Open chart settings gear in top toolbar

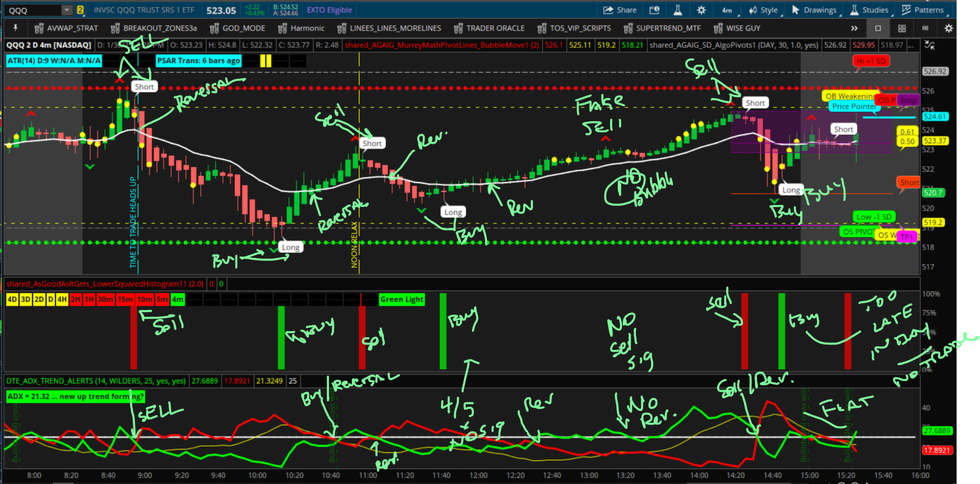point(701,10)
